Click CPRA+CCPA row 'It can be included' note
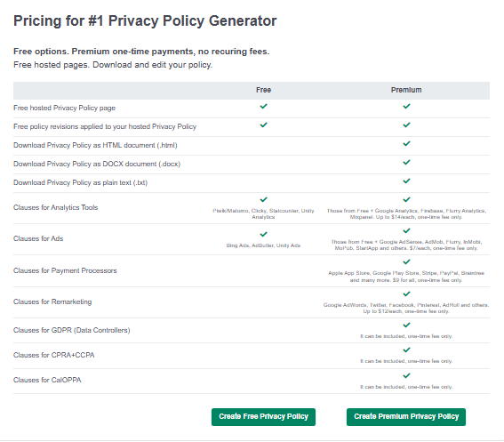The image size is (504, 442). [406, 361]
